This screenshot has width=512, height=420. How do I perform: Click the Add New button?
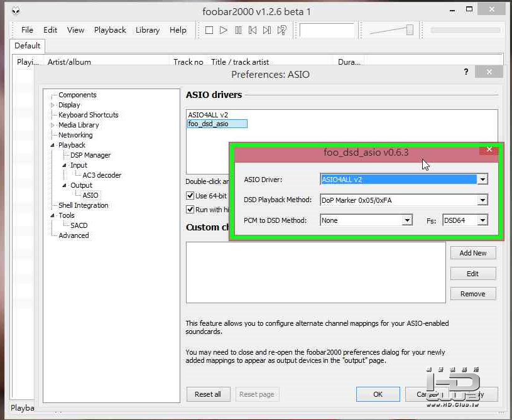[473, 253]
